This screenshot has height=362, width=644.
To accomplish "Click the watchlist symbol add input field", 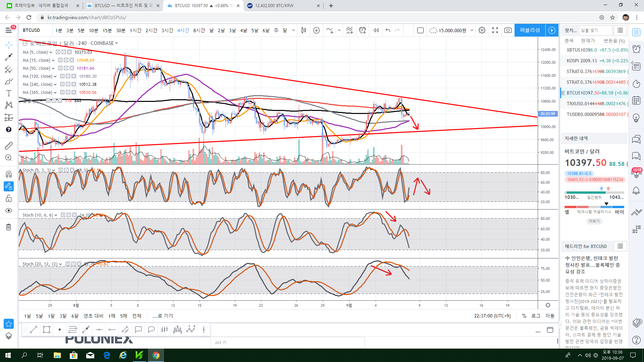I will 596,30.
